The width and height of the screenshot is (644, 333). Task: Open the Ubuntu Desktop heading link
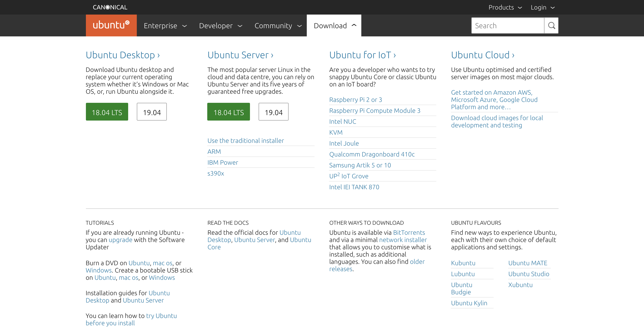click(123, 55)
